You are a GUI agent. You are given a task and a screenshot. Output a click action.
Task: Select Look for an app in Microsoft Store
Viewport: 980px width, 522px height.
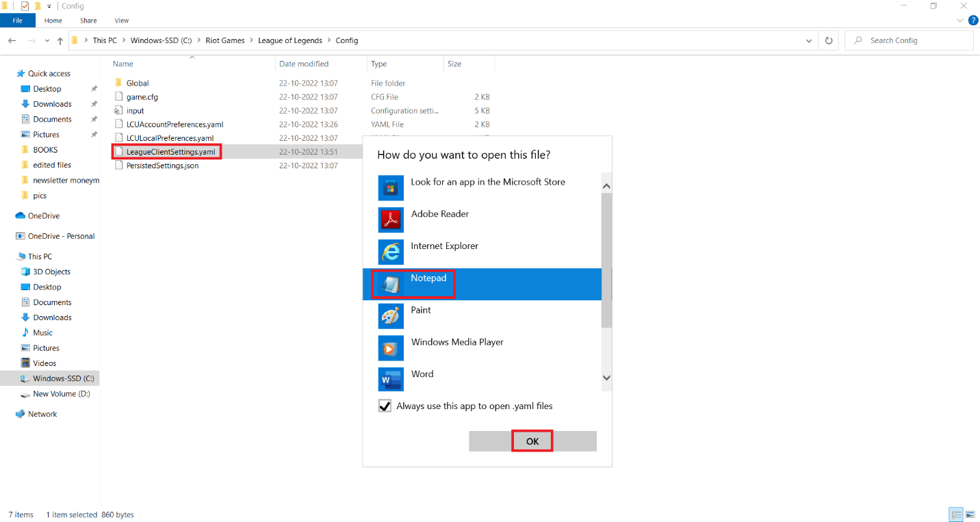[x=482, y=188]
